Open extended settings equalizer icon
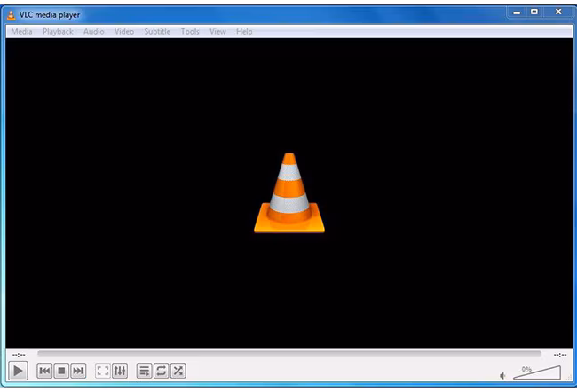The width and height of the screenshot is (577, 392). click(120, 371)
